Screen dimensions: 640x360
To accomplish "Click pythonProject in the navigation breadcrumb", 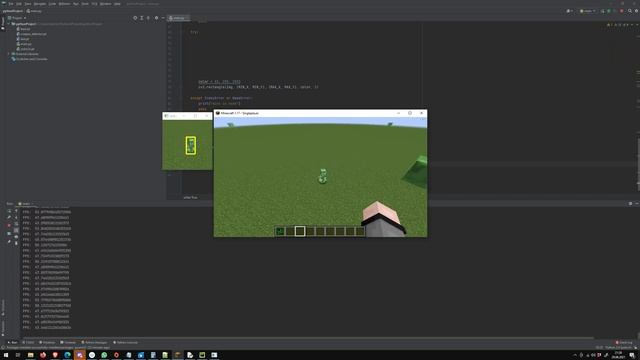I will [x=13, y=11].
